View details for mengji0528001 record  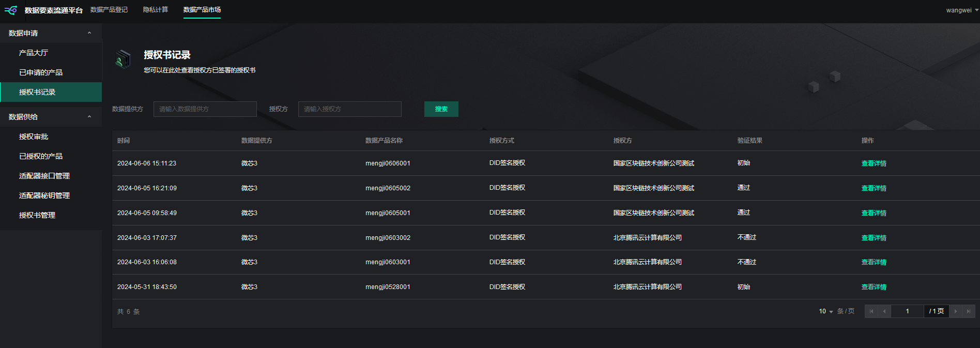874,287
